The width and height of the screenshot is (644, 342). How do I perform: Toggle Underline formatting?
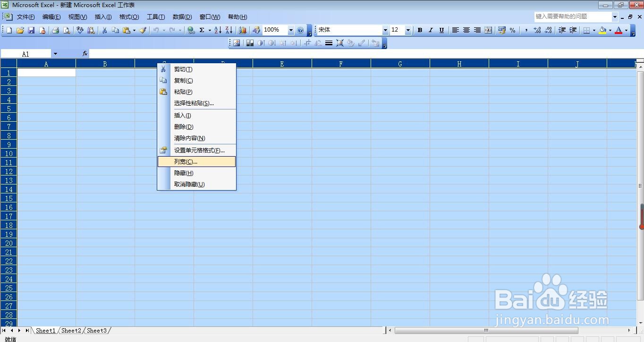pyautogui.click(x=441, y=30)
